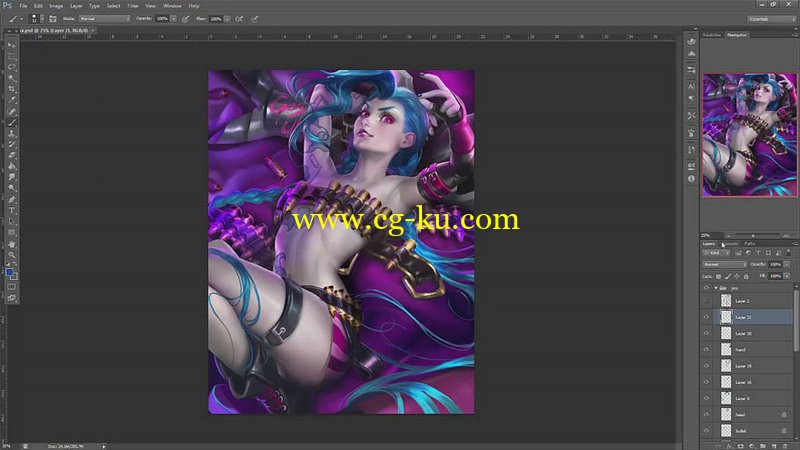Hide Layer 20 via eye icon
The image size is (800, 450).
click(707, 334)
